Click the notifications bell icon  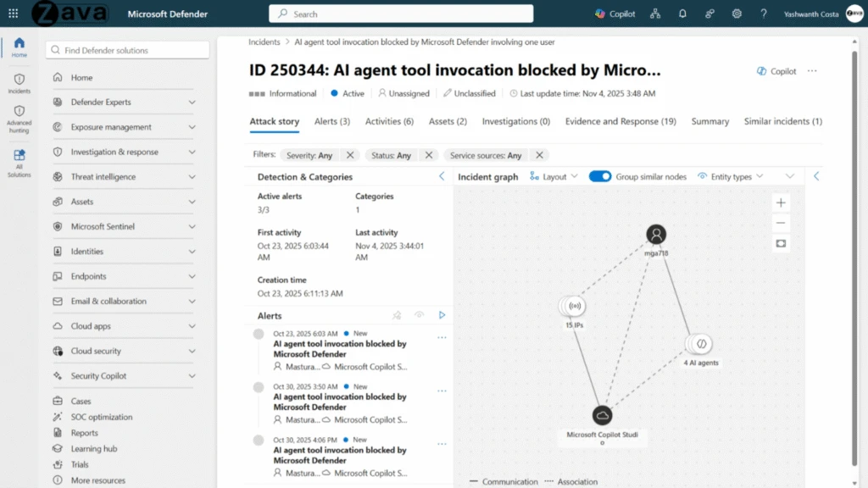(x=682, y=14)
